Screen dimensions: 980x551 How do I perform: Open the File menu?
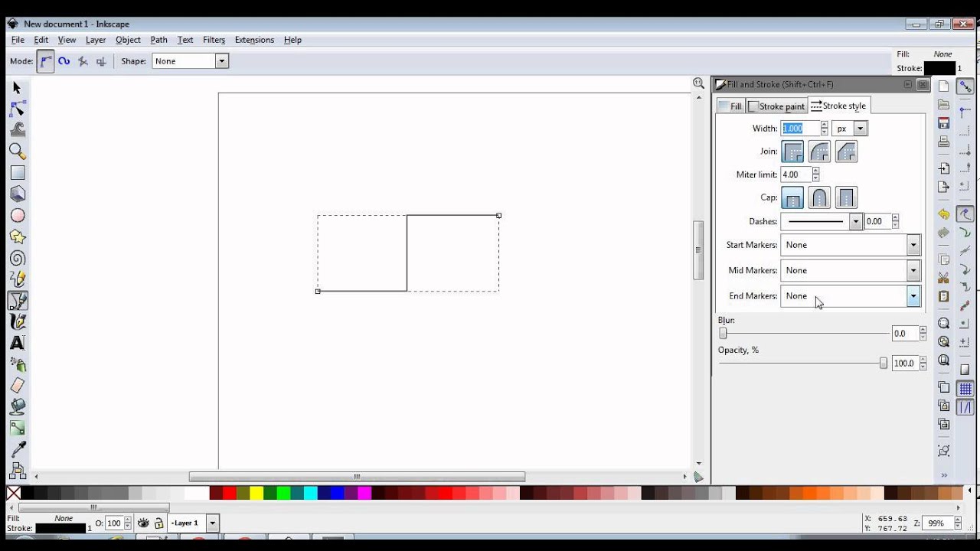point(18,40)
